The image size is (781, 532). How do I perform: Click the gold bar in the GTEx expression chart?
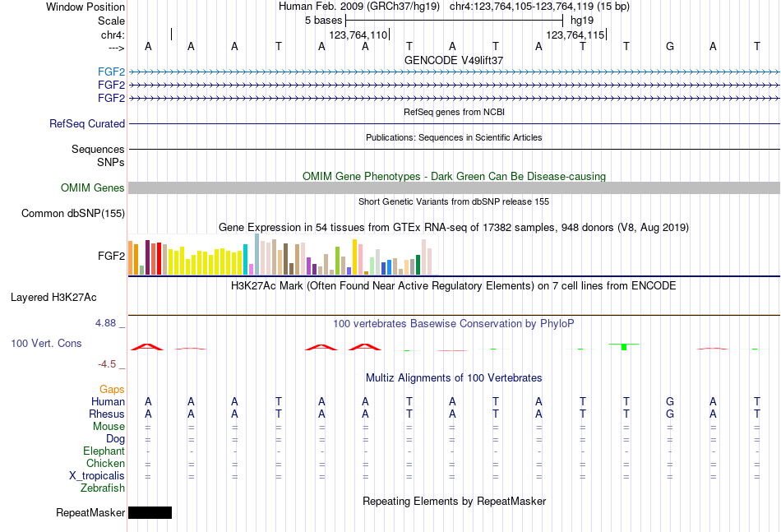354,257
